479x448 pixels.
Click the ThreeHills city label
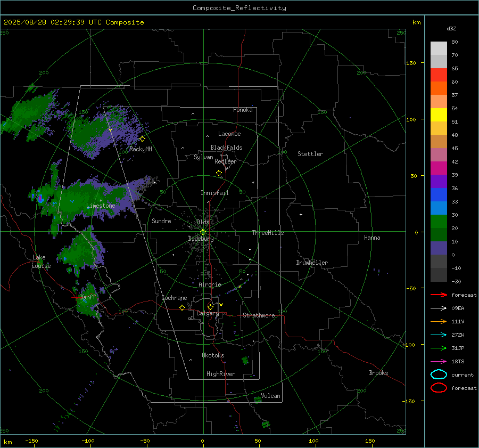[x=268, y=233]
